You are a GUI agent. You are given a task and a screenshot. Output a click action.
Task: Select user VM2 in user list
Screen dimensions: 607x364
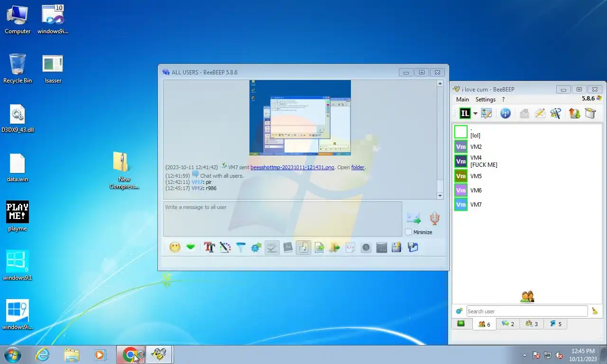tap(526, 147)
